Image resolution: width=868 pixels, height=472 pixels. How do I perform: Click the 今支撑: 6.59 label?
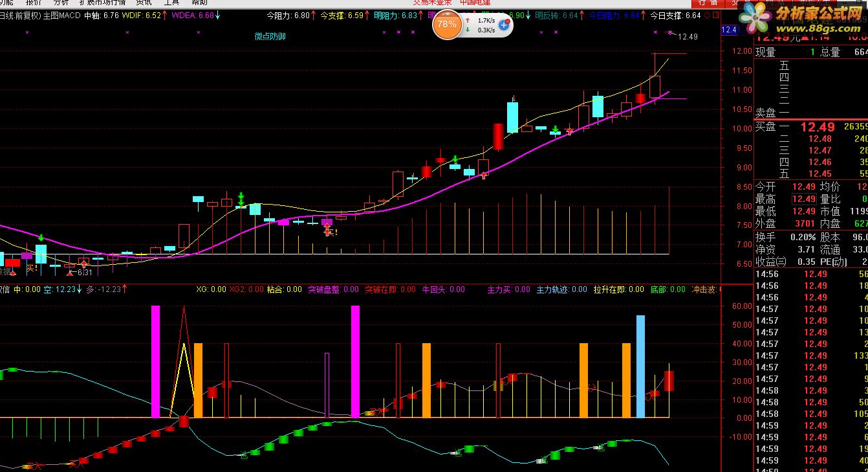pyautogui.click(x=342, y=16)
